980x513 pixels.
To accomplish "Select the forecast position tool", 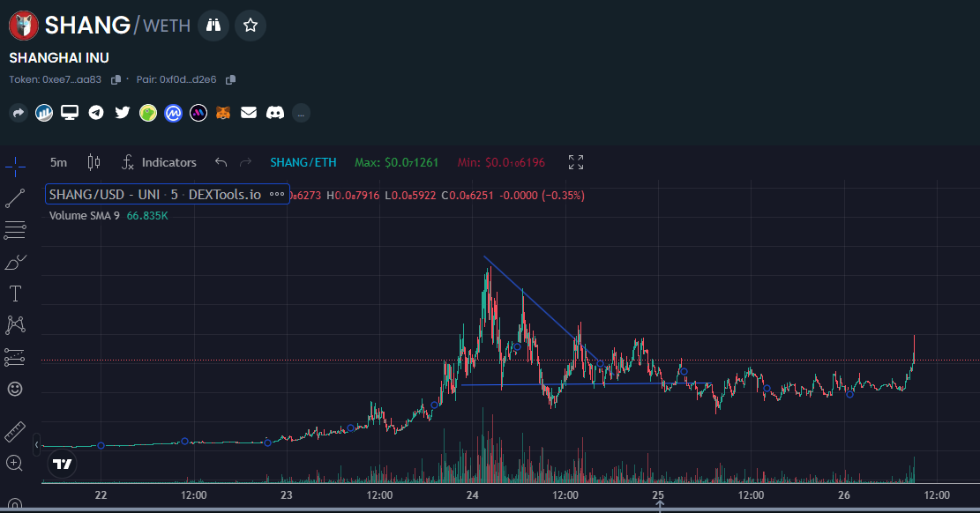I will [x=15, y=357].
